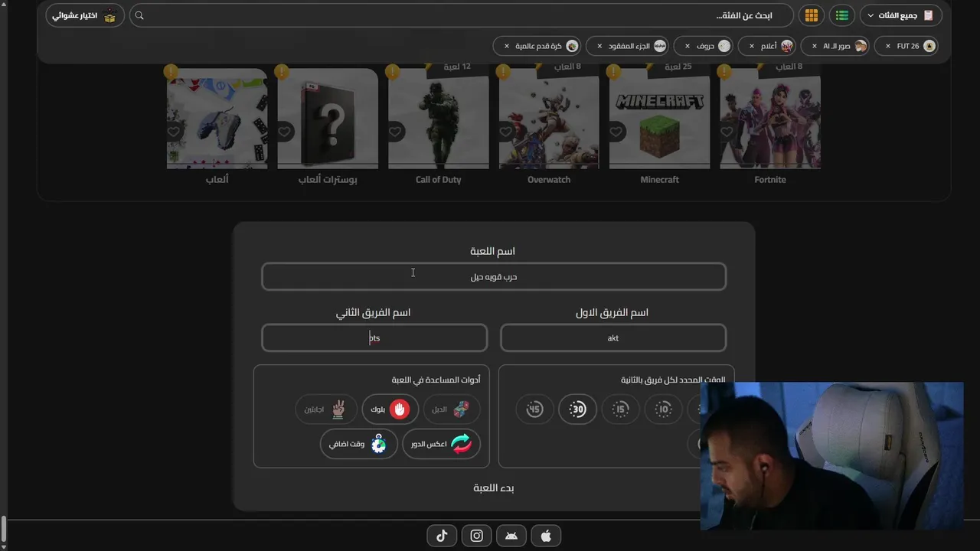Click the حروف chip icon

[x=724, y=46]
